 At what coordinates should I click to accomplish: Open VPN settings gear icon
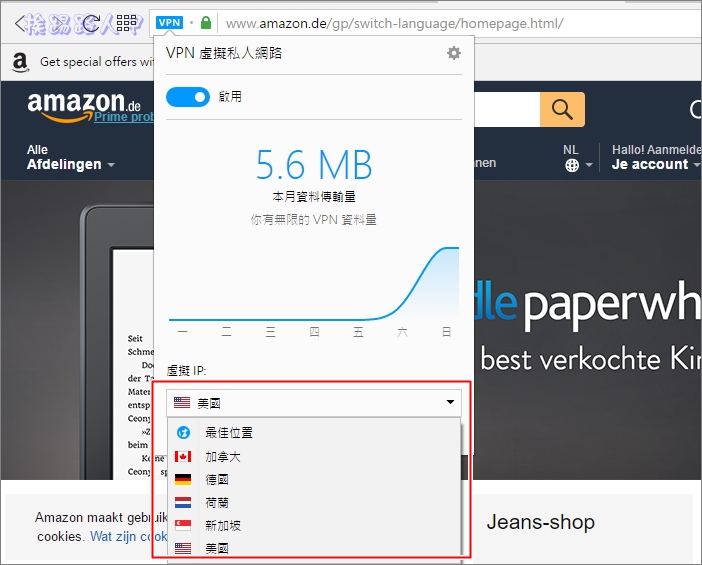(454, 53)
